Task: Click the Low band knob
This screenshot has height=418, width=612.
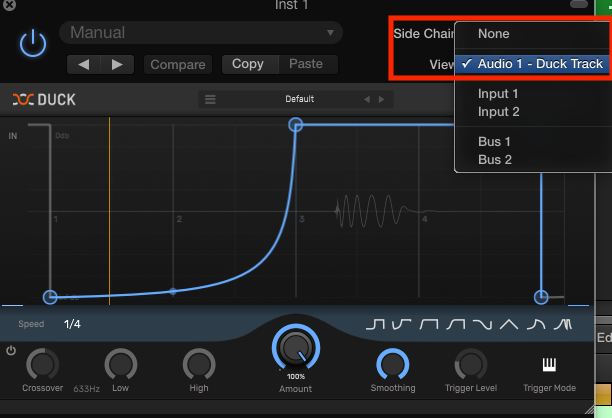Action: (x=121, y=365)
